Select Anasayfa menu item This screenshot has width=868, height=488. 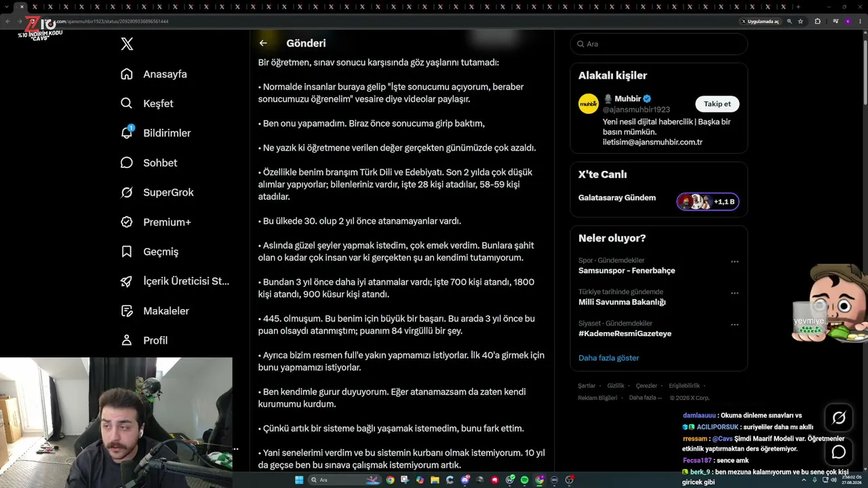[165, 74]
